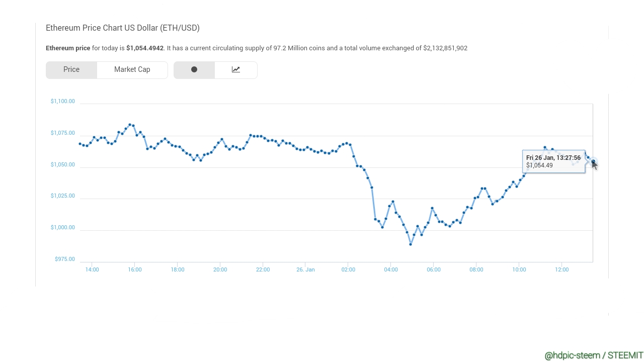Click the Ethereum Price Chart US Dollar heading

tap(123, 28)
